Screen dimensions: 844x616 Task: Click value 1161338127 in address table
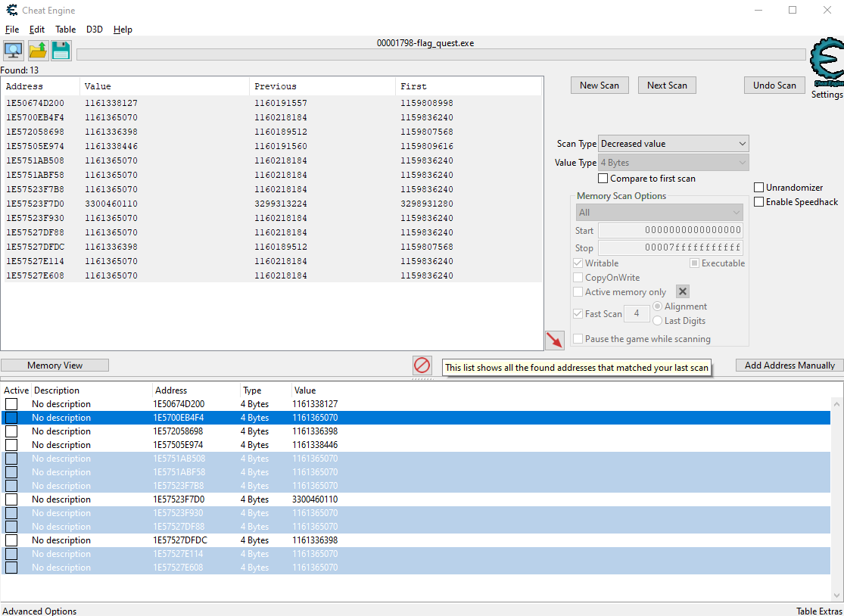[x=316, y=404]
